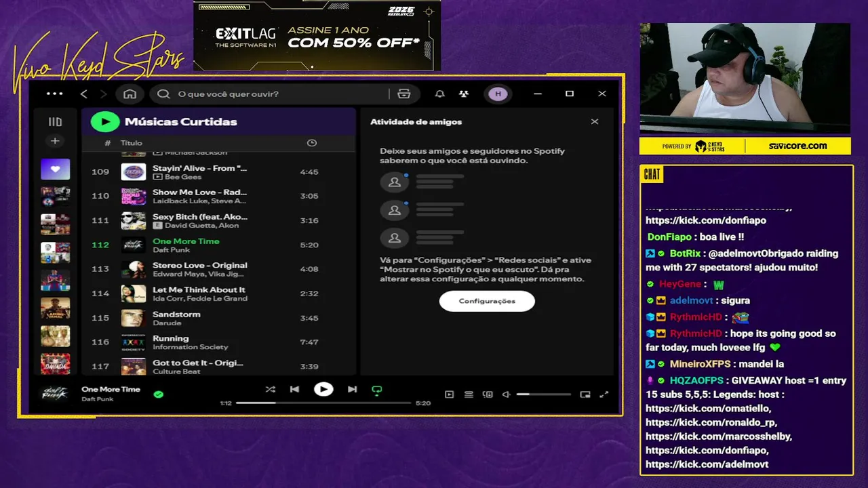Open the profile avatar 'H' menu
868x488 pixels.
click(498, 94)
